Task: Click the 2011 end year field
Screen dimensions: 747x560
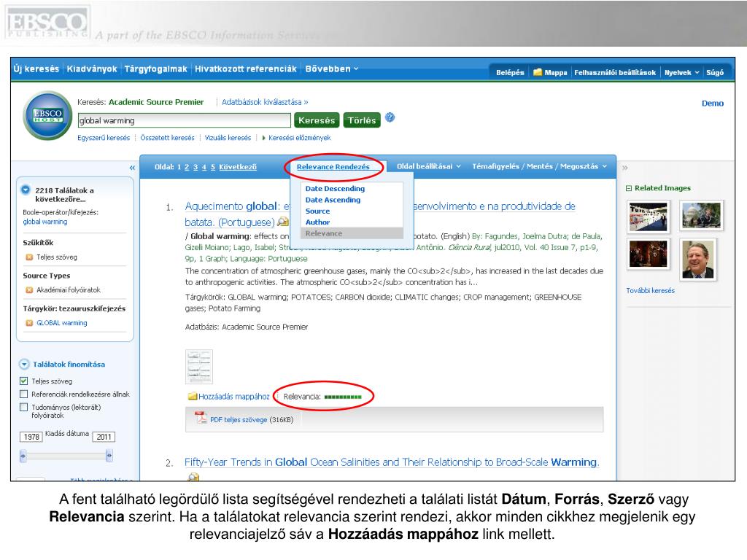Action: [104, 437]
